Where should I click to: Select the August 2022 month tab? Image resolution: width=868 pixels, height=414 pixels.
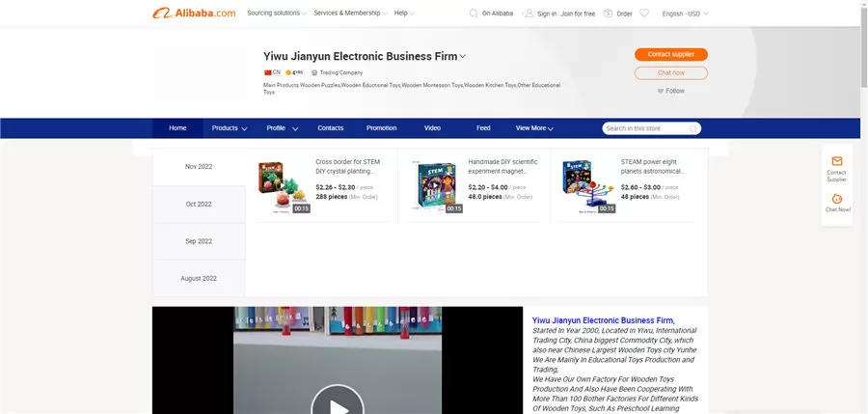pos(199,278)
